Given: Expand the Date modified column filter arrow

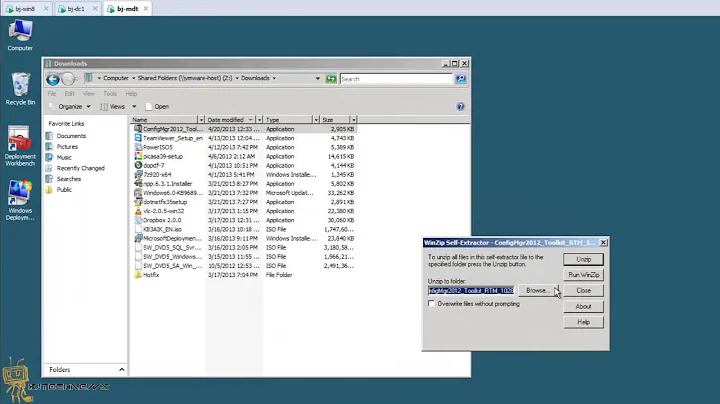Looking at the screenshot, I should [259, 120].
